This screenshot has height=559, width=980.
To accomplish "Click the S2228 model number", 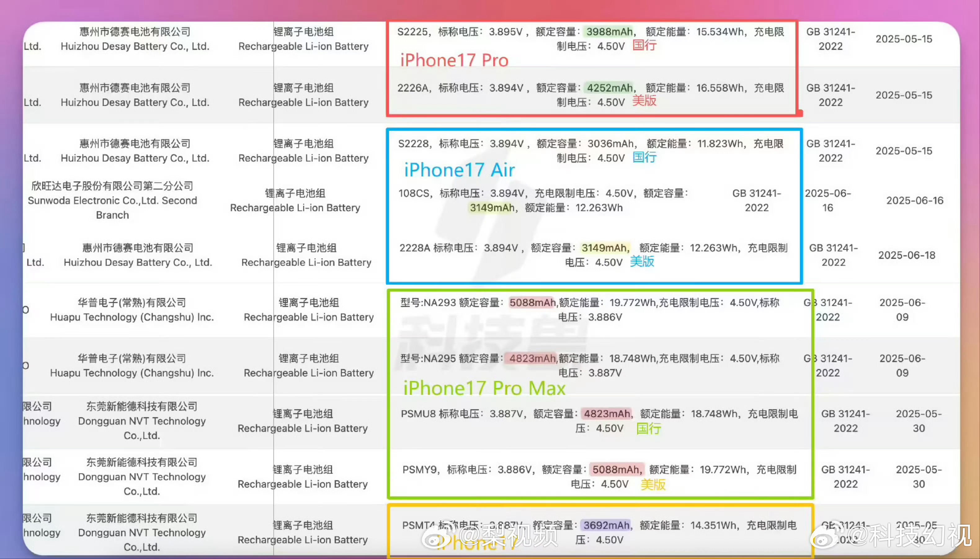I will click(x=413, y=144).
